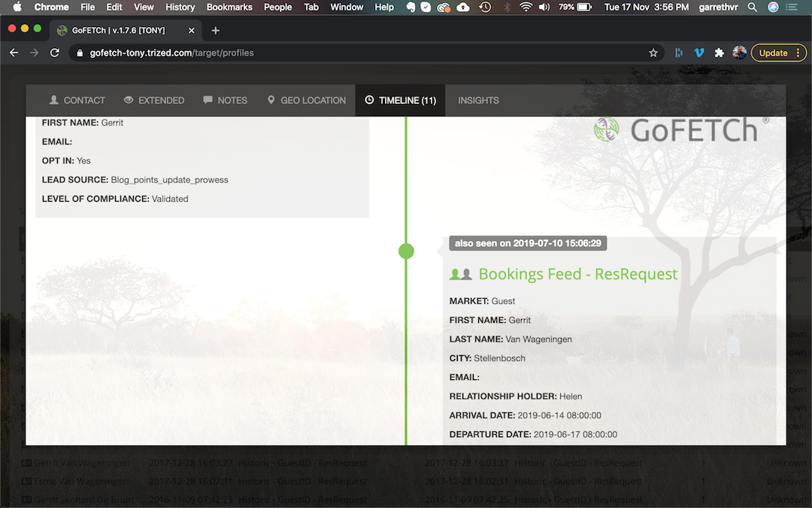Click the 'MARKET: Guest' line

[x=482, y=301]
